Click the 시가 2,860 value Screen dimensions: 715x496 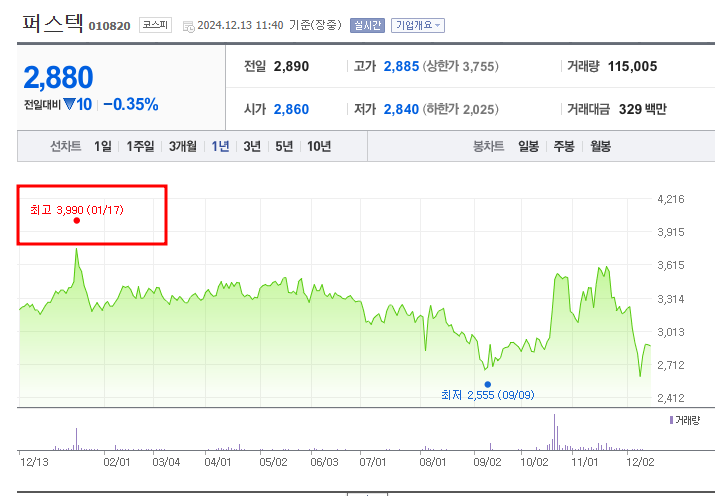291,109
